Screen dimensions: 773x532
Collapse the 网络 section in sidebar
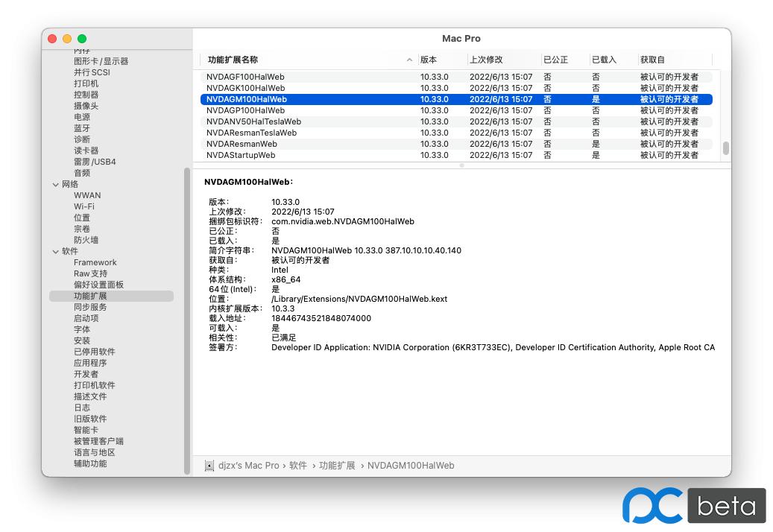tap(56, 184)
